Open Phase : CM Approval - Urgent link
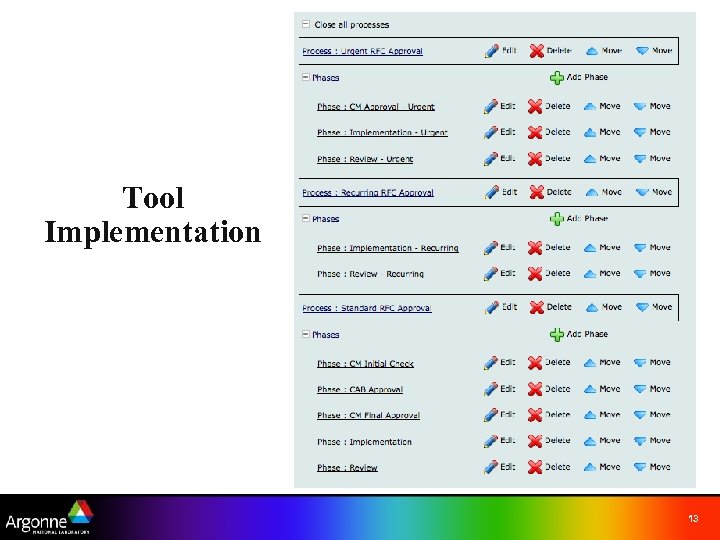The image size is (720, 540). pyautogui.click(x=376, y=107)
